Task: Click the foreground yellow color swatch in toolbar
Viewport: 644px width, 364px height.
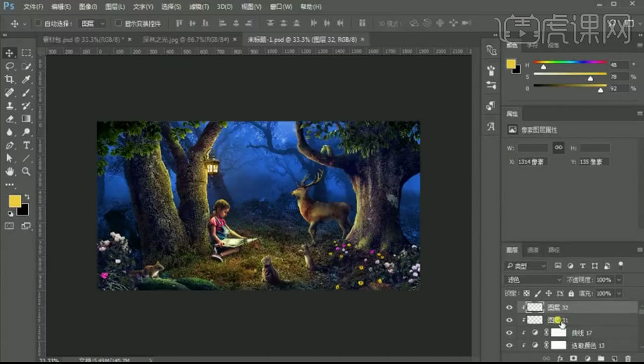Action: coord(15,201)
